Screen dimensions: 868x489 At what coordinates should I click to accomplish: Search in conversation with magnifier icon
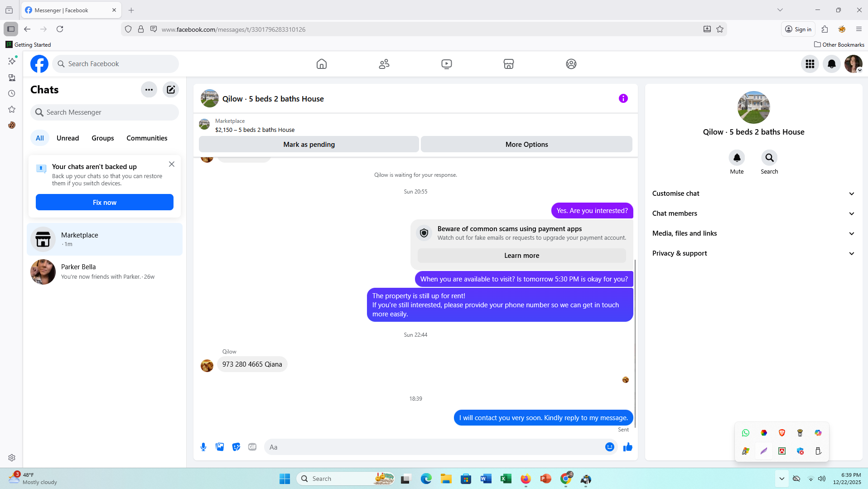(x=769, y=158)
